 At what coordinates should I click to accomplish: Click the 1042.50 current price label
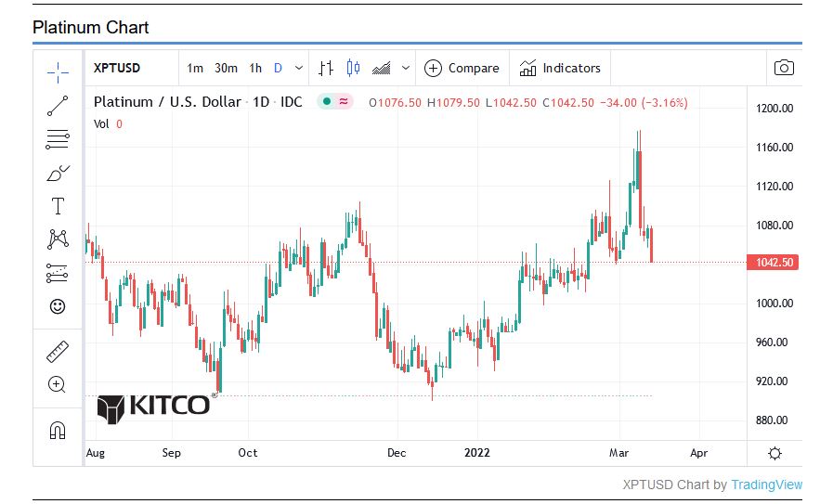773,263
